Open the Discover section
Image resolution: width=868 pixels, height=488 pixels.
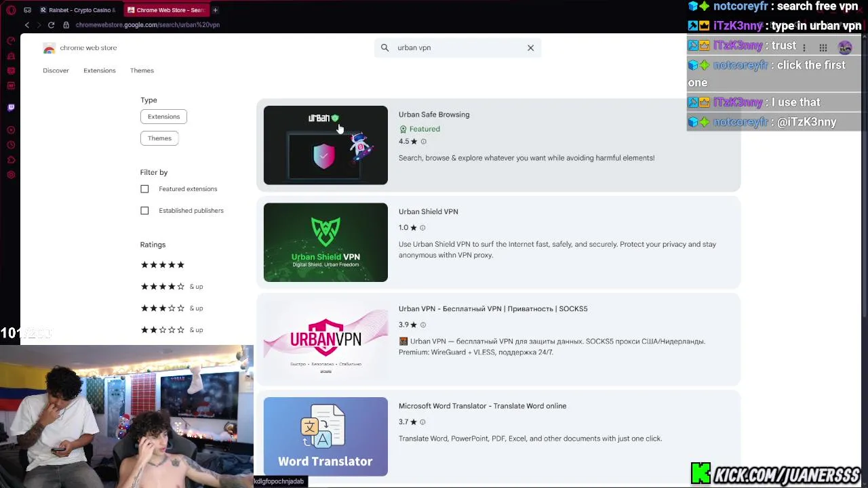coord(56,70)
